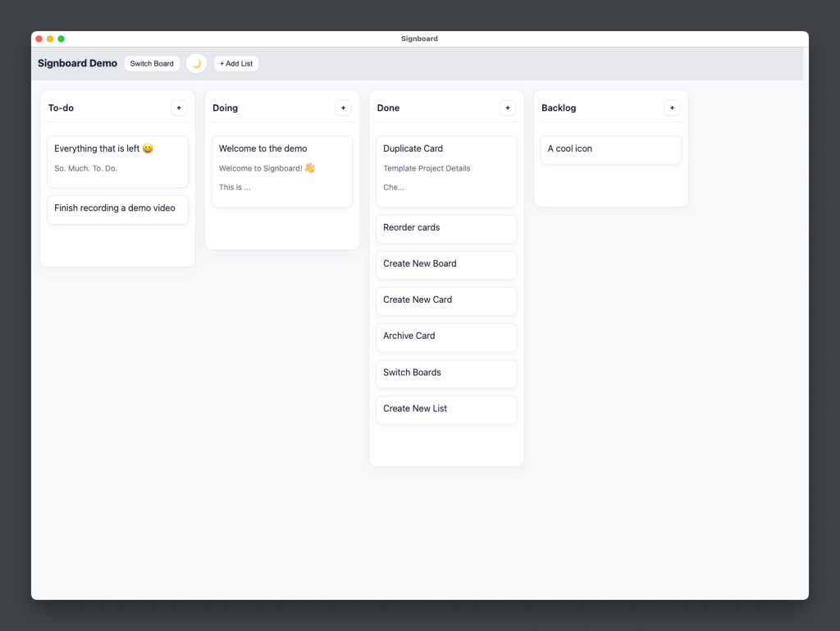Screen dimensions: 840x631
Task: Add a new card to the Backlog list
Action: 672,107
